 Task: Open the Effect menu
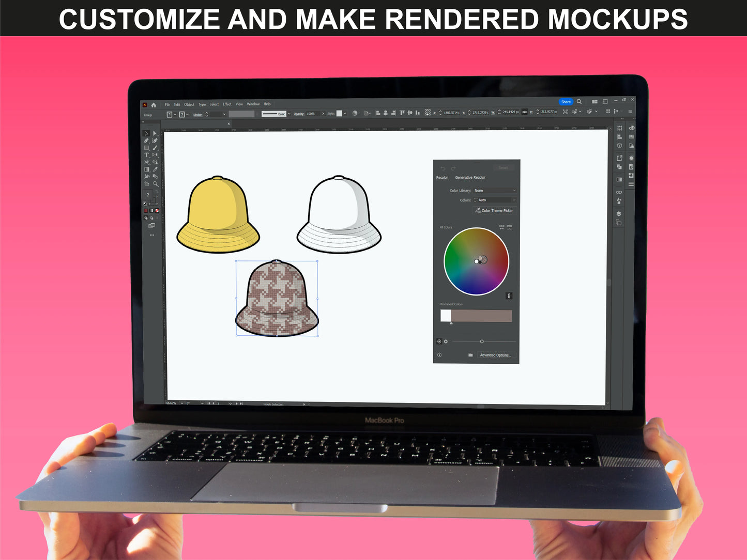pyautogui.click(x=227, y=104)
